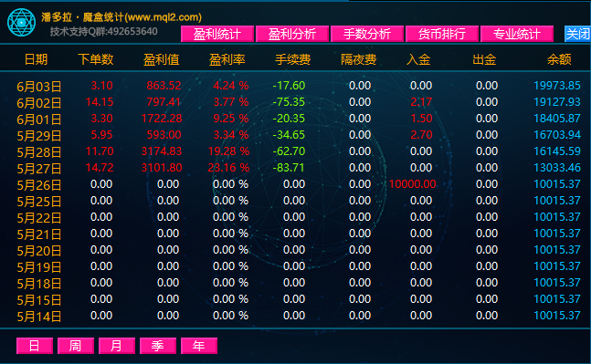591x364 pixels.
Task: Select the 5月22日 date row
Action: pos(39,218)
